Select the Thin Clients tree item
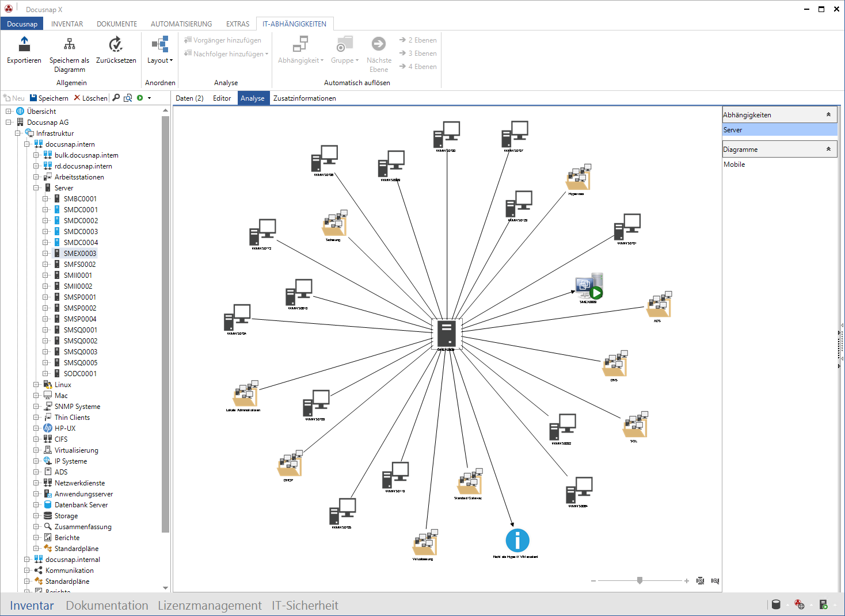 coord(72,418)
